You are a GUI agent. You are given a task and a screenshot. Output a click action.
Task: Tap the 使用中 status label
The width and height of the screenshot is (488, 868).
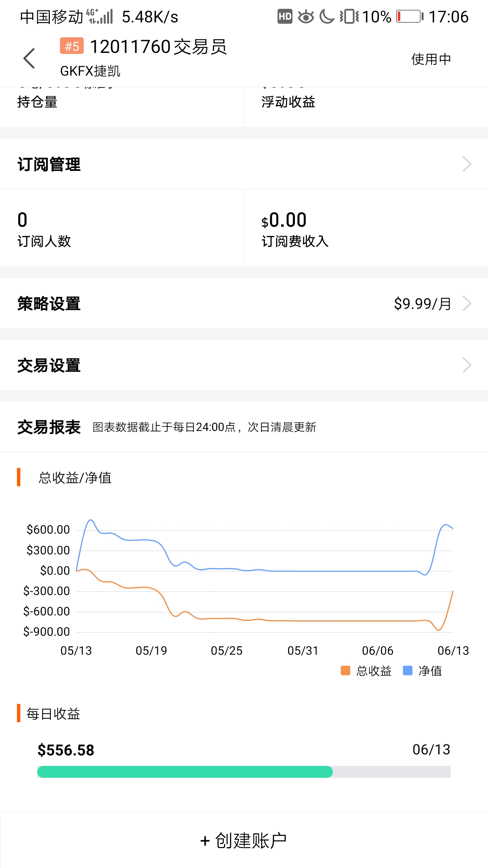pos(431,59)
